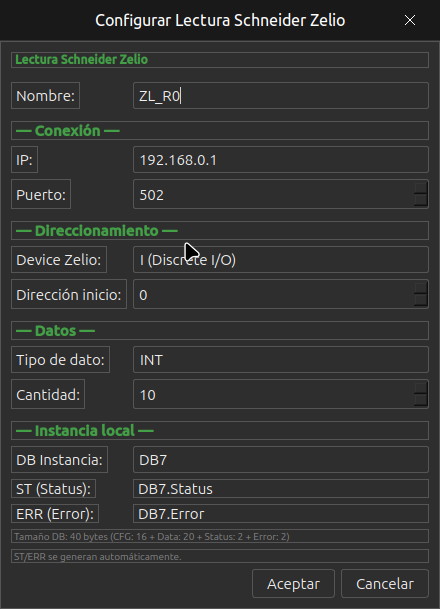Viewport: 440px width, 609px height.
Task: Decrease the Puerto value with down arrow
Action: [x=421, y=200]
